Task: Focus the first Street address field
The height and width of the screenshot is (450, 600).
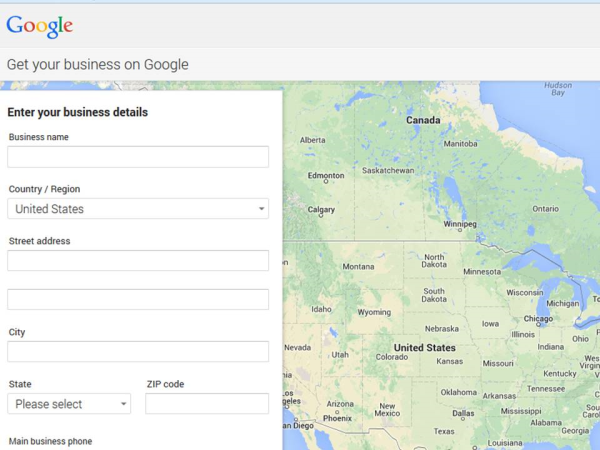Action: click(138, 261)
